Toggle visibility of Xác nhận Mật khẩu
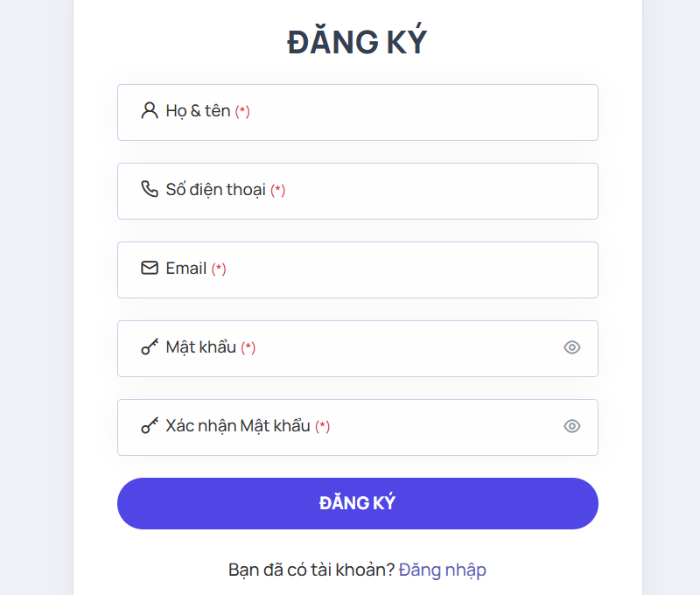 pos(571,426)
